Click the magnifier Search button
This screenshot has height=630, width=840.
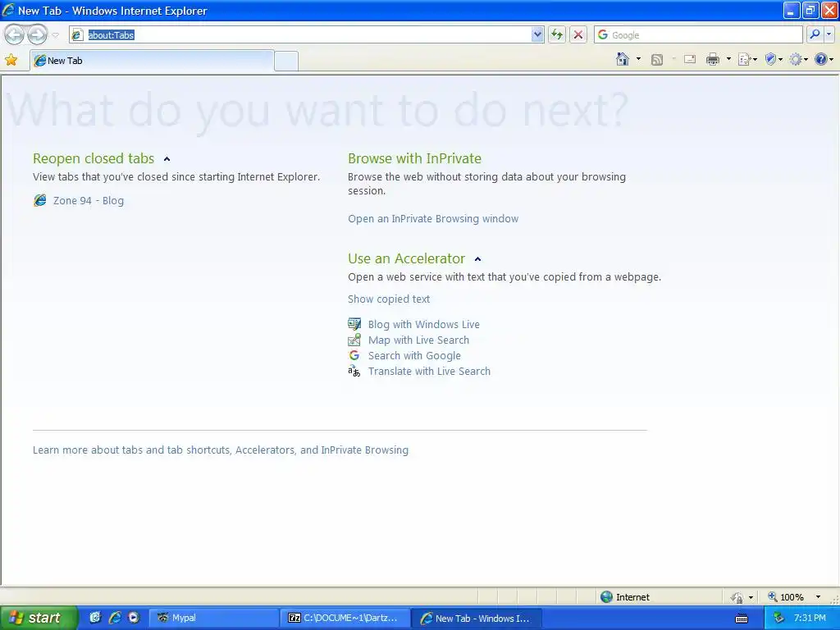coord(815,34)
